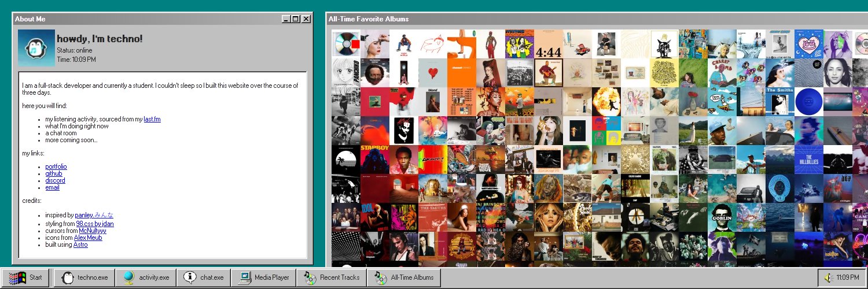
Task: Select the blond album cover
Action: 433,102
